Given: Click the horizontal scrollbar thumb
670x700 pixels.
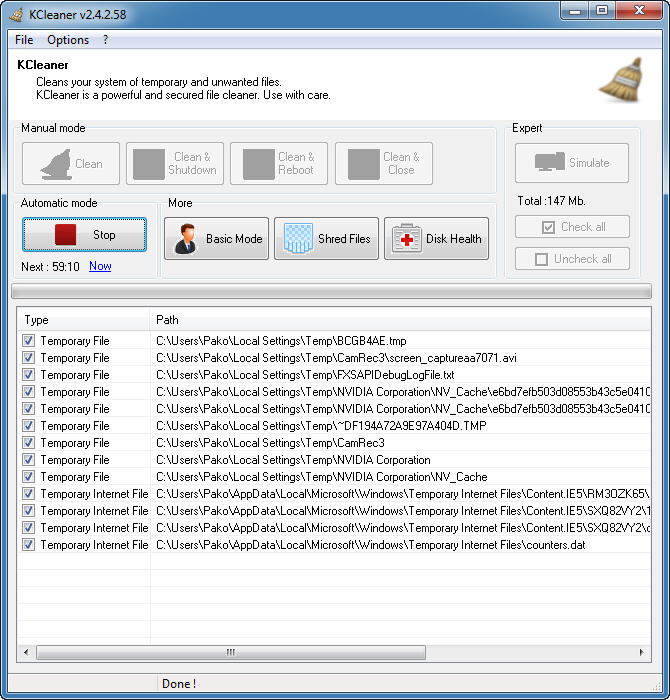Looking at the screenshot, I should tap(231, 652).
